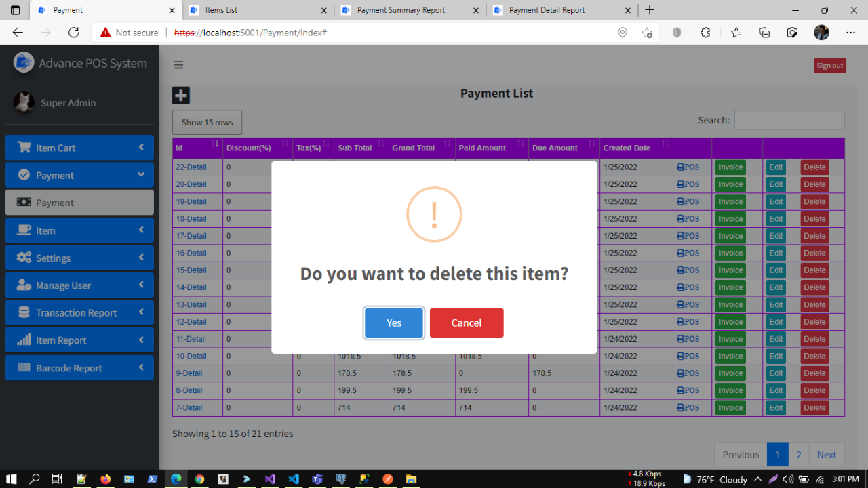This screenshot has width=868, height=488.
Task: Click the Super Admin profile avatar
Action: [x=23, y=102]
